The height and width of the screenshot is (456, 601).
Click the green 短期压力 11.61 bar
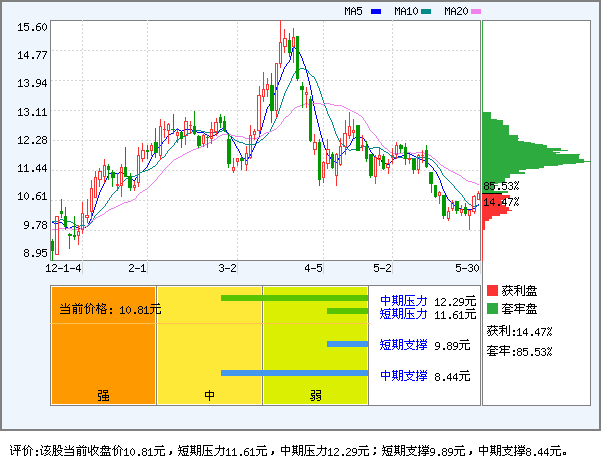click(347, 311)
